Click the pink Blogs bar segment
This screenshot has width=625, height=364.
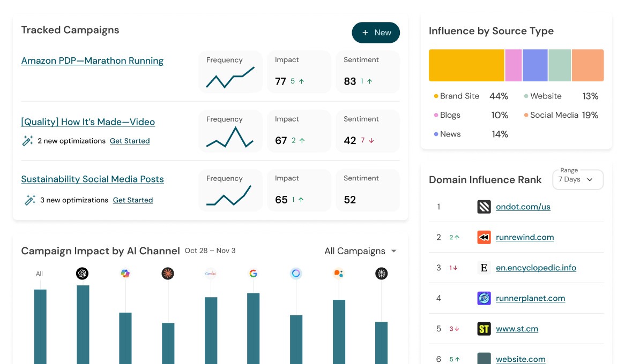coord(514,65)
